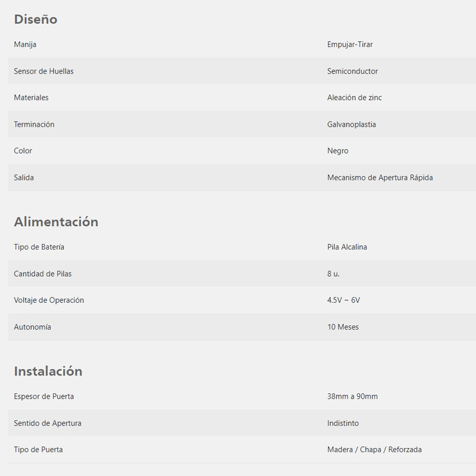The height and width of the screenshot is (476, 476).
Task: Select the Manija row label
Action: (25, 44)
